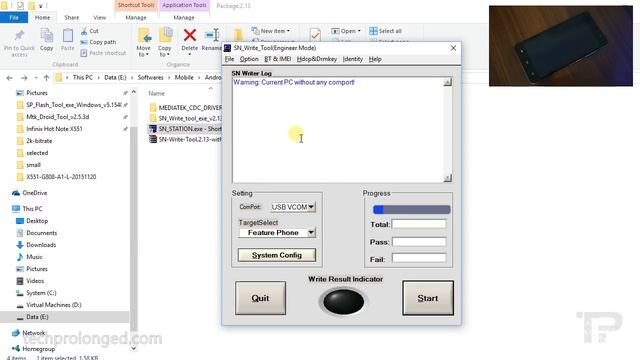Screen dimensions: 640x360
Task: Click the Quit button
Action: pyautogui.click(x=260, y=298)
